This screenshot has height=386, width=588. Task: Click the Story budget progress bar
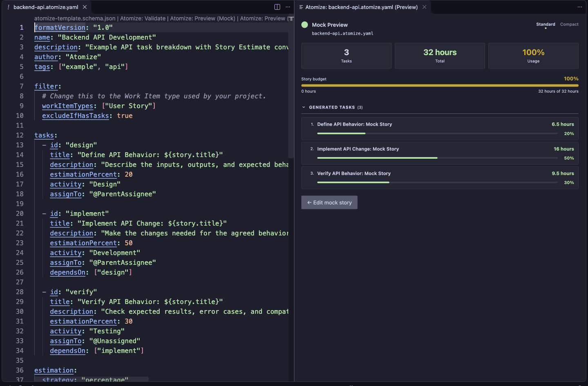pyautogui.click(x=440, y=85)
